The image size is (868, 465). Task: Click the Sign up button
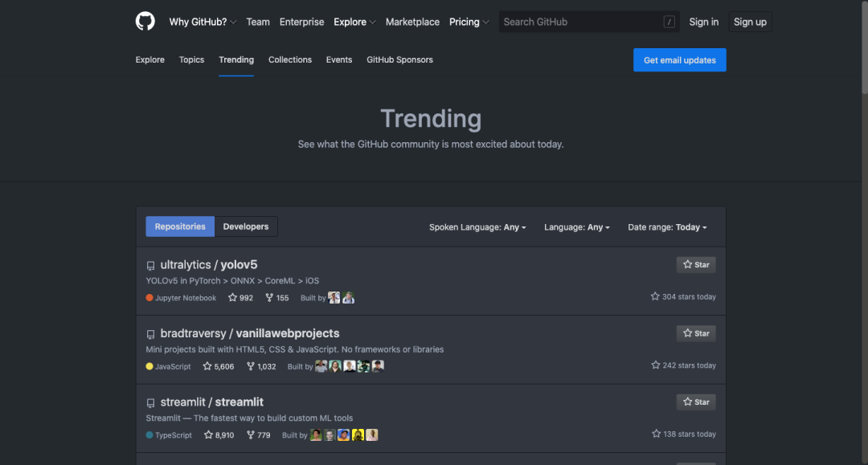coord(750,22)
